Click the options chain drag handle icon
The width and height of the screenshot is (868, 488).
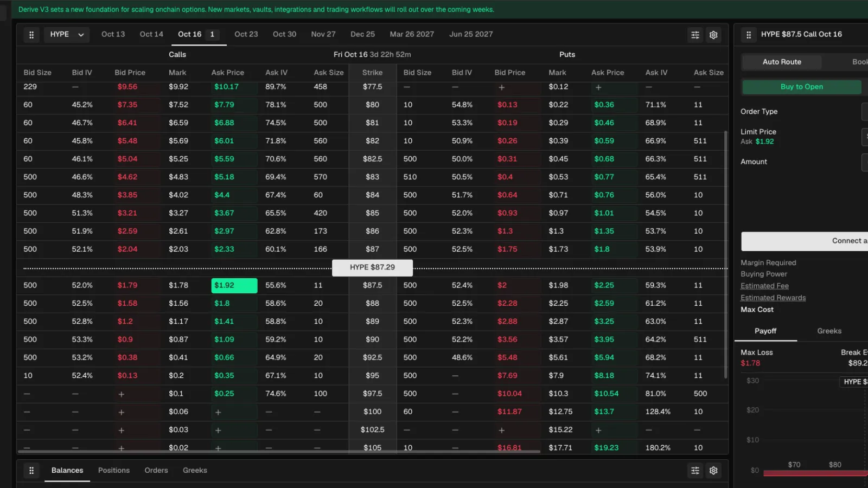tap(31, 35)
